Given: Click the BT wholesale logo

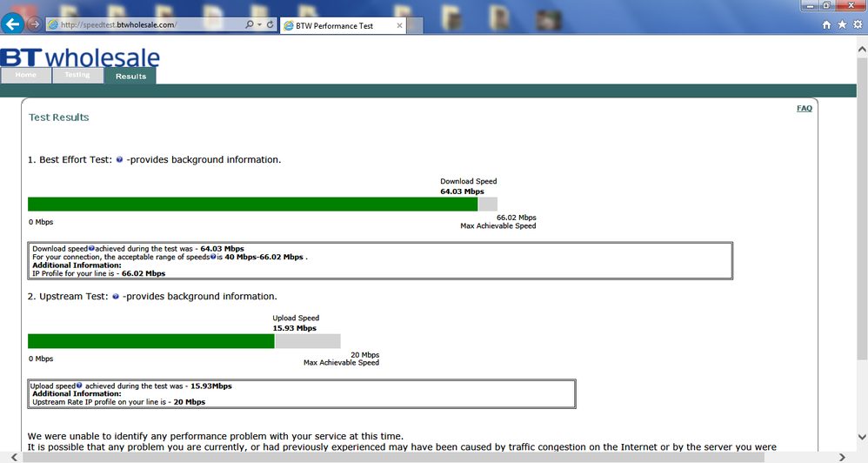Looking at the screenshot, I should [x=80, y=57].
